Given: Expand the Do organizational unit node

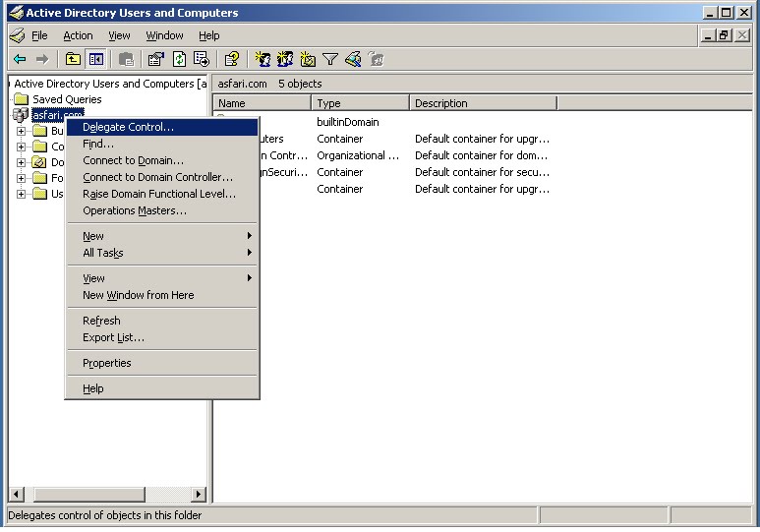Looking at the screenshot, I should 21,162.
